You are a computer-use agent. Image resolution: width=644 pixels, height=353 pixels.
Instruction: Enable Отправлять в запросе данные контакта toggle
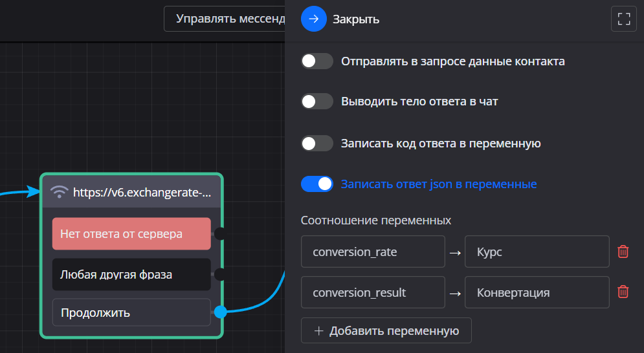tap(317, 61)
